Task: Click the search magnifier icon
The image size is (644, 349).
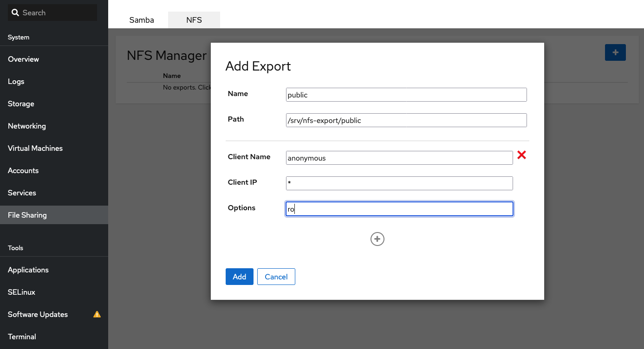Action: point(15,13)
